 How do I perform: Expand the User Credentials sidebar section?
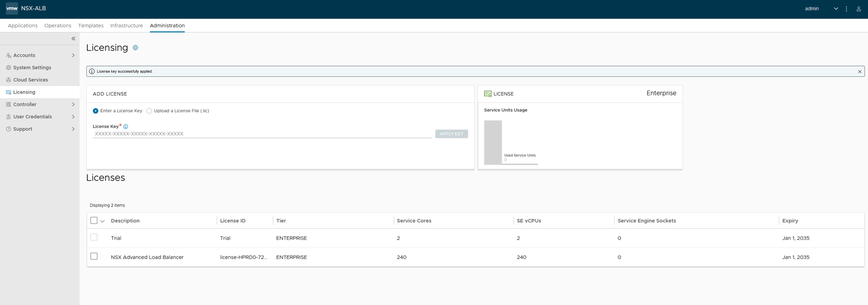[73, 116]
